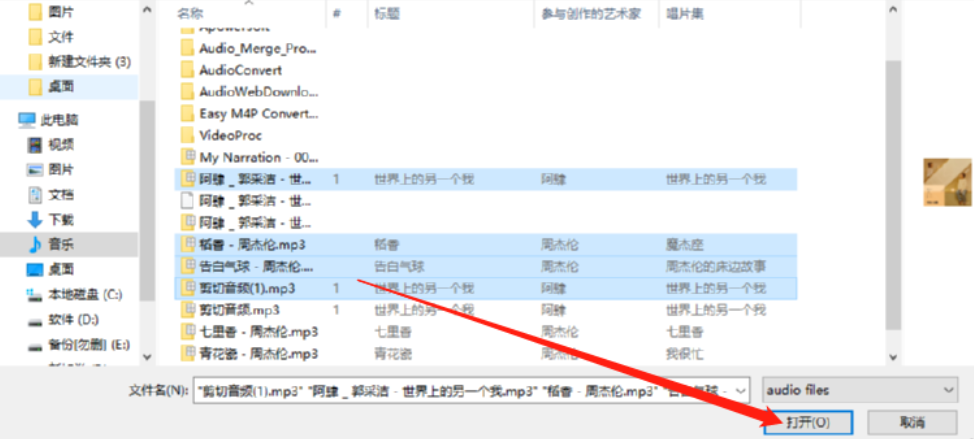Image resolution: width=974 pixels, height=439 pixels.
Task: Select the Audio_Merge_Pro folder
Action: point(250,48)
